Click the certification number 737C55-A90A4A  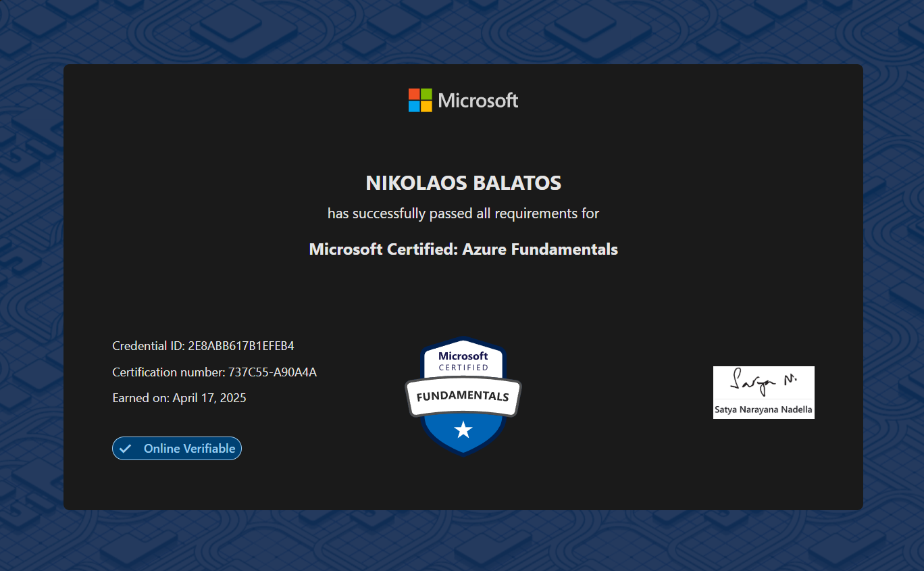coord(214,372)
